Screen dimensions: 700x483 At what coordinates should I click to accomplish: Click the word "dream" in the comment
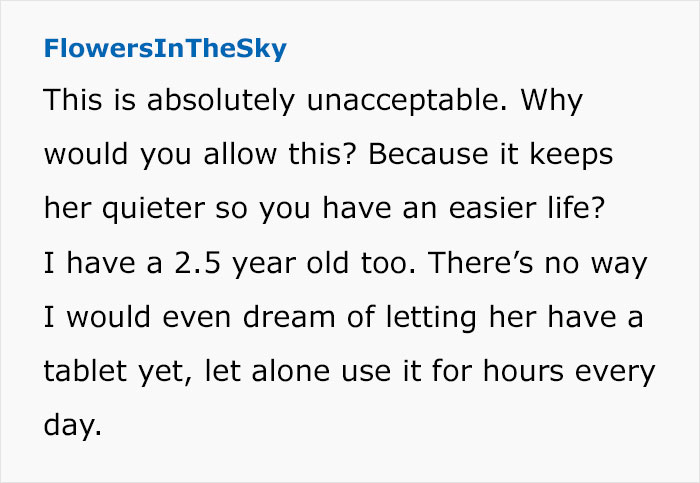point(289,317)
